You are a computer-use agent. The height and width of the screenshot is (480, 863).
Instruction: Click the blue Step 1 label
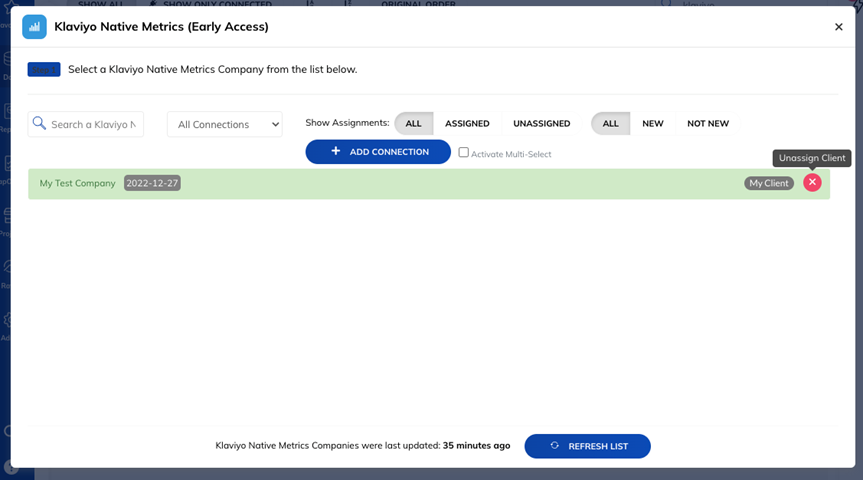tap(44, 69)
